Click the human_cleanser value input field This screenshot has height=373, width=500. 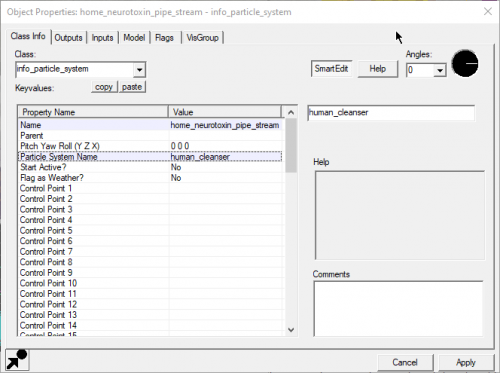click(391, 113)
